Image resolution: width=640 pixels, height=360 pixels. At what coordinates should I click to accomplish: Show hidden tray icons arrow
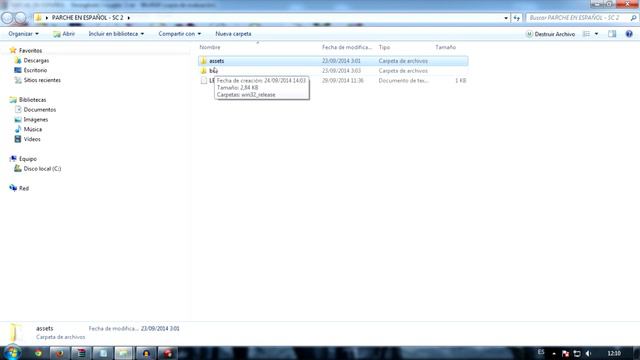(554, 353)
